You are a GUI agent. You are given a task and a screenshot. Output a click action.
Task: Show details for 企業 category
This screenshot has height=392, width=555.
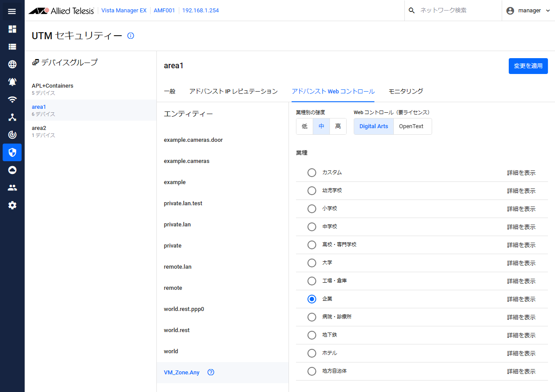tap(521, 300)
